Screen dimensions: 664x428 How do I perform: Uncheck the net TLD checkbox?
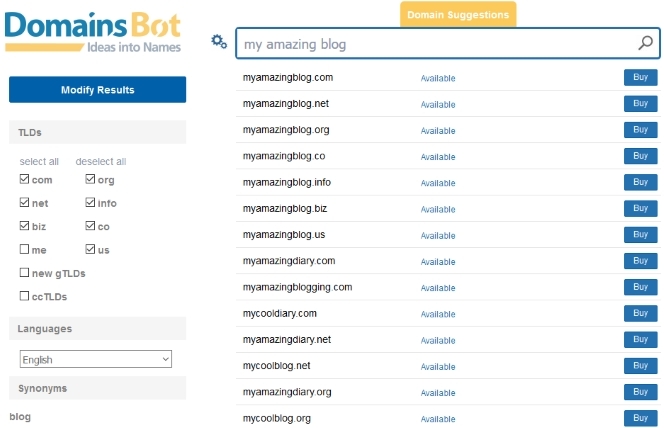(x=24, y=202)
